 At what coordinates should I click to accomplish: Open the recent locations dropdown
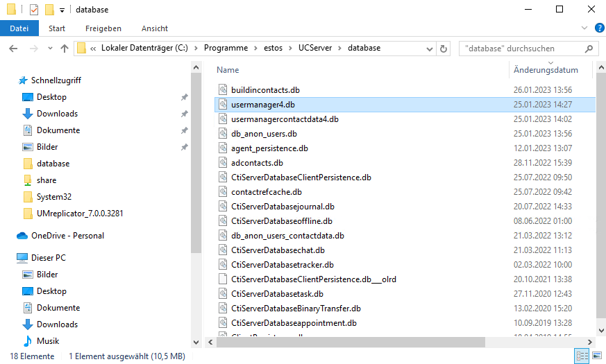[x=49, y=49]
